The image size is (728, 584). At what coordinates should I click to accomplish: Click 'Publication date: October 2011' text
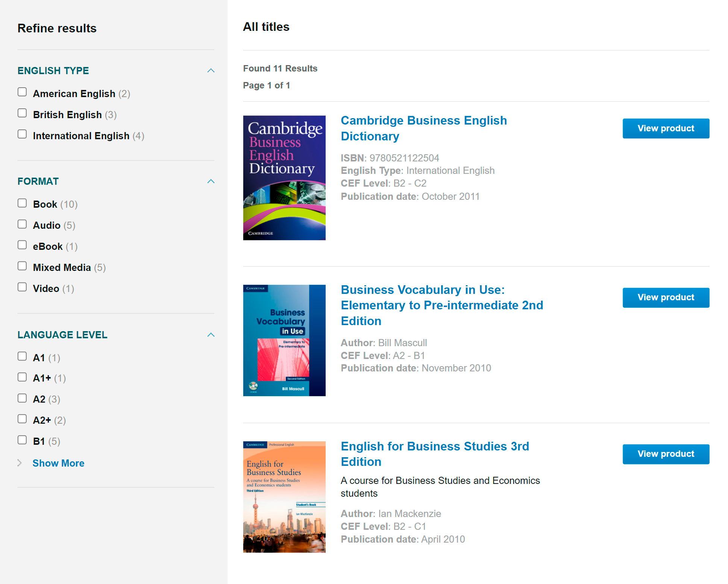pyautogui.click(x=410, y=196)
